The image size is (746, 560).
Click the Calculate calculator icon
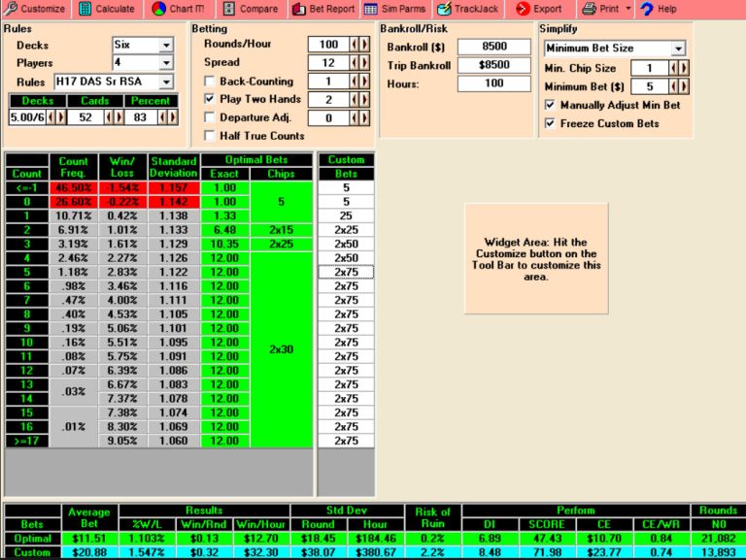[x=85, y=8]
